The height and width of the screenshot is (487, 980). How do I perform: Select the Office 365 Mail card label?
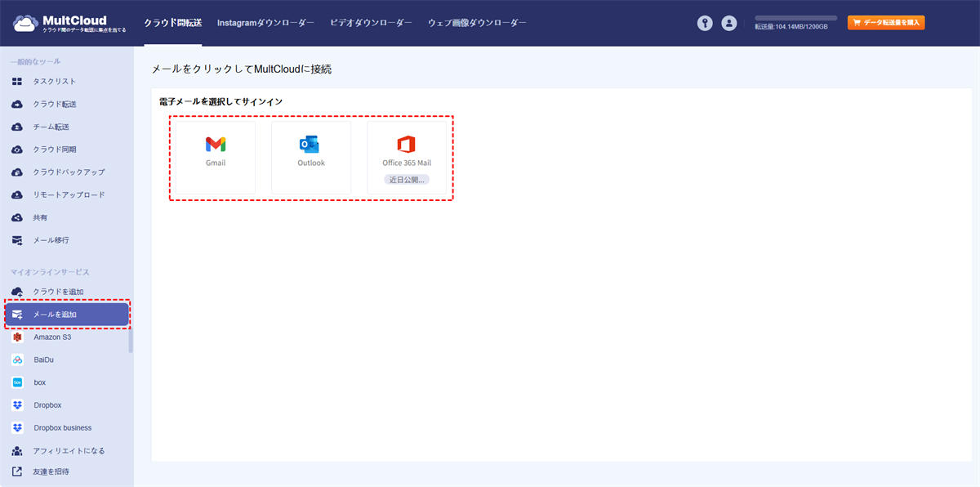click(x=407, y=163)
